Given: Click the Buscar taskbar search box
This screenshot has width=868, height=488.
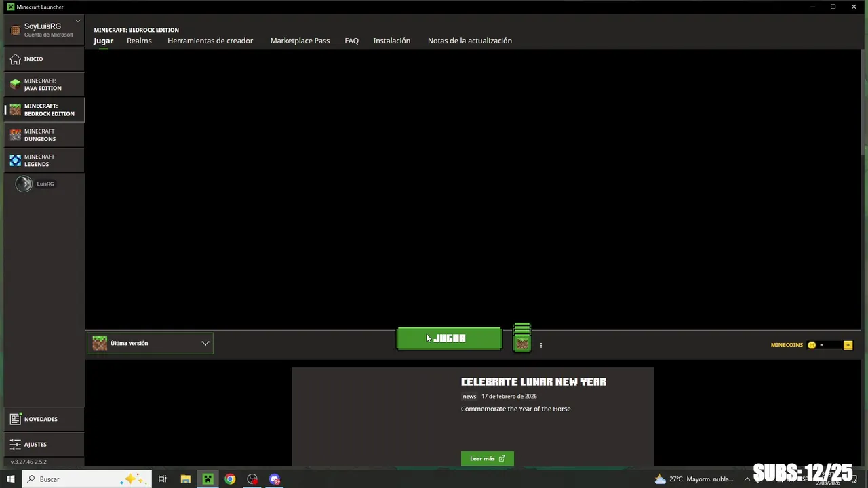Looking at the screenshot, I should click(x=87, y=479).
